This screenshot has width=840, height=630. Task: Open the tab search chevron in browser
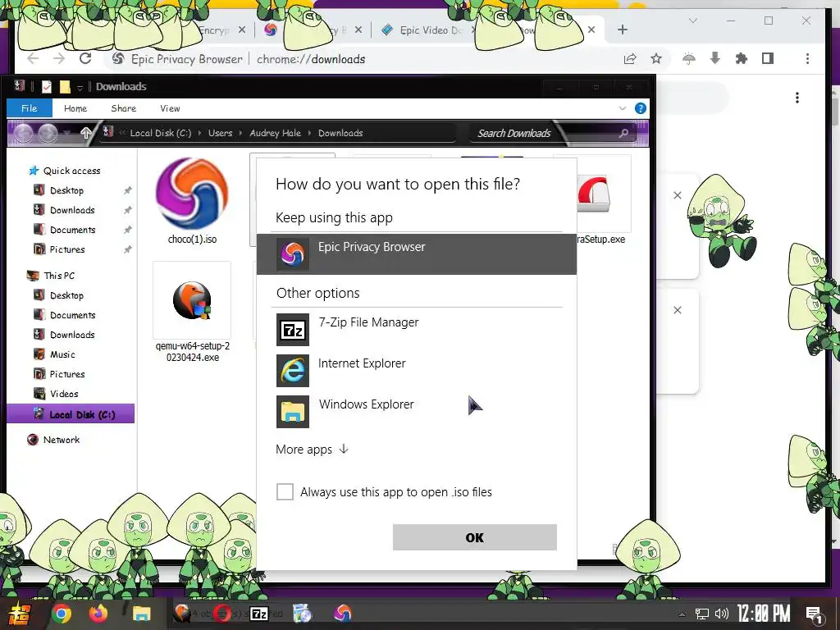pos(692,21)
